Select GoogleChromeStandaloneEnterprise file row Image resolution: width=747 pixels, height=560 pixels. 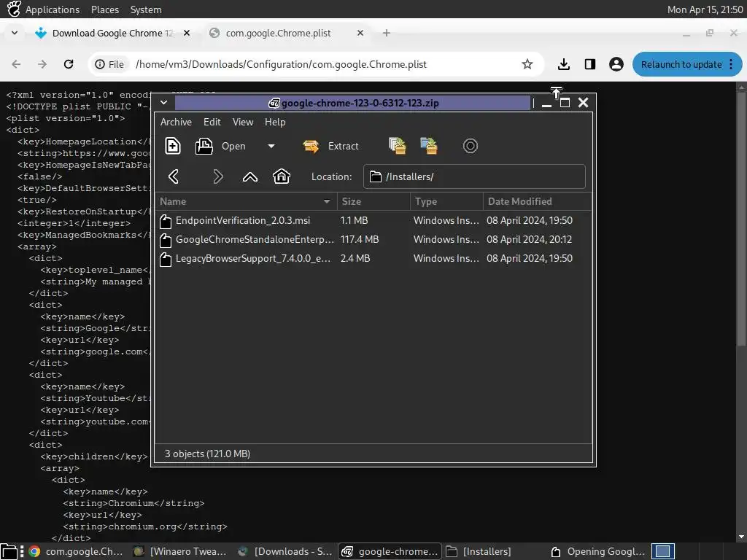pyautogui.click(x=373, y=239)
